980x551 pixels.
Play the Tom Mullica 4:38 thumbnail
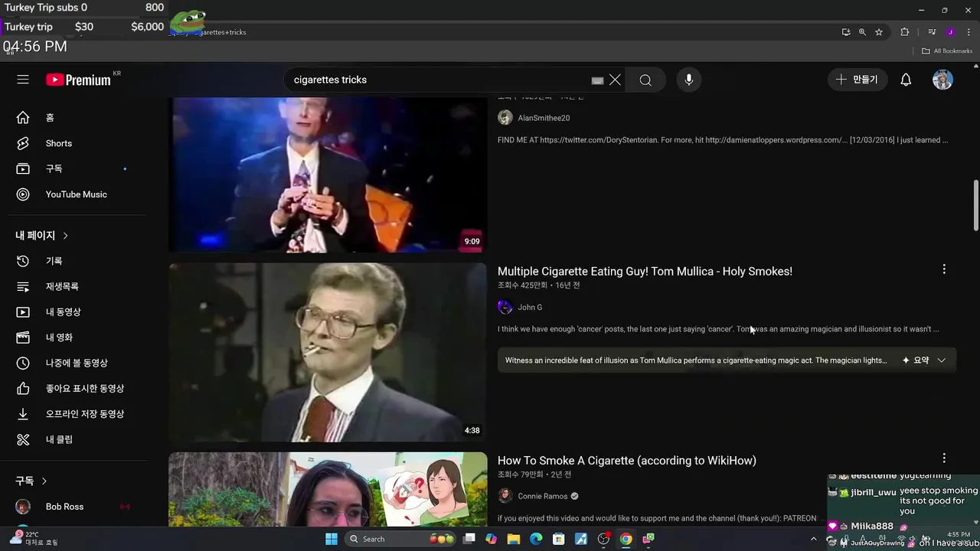click(x=328, y=352)
